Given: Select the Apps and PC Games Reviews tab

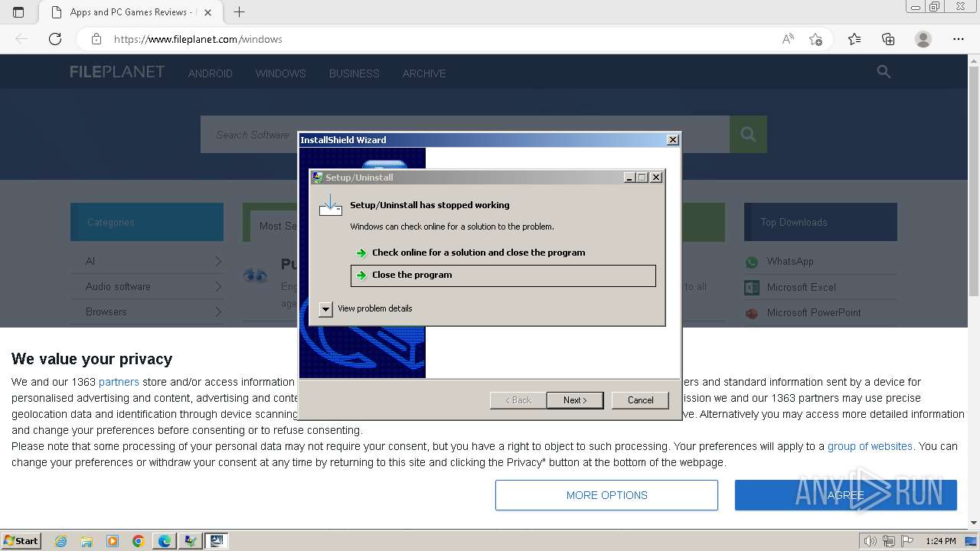Looking at the screenshot, I should coord(130,12).
